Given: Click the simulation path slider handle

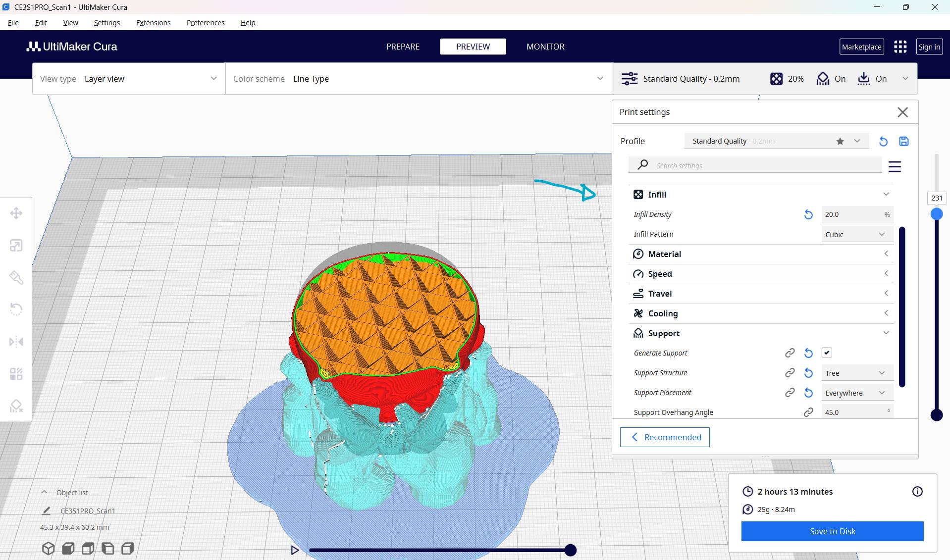Looking at the screenshot, I should tap(571, 550).
